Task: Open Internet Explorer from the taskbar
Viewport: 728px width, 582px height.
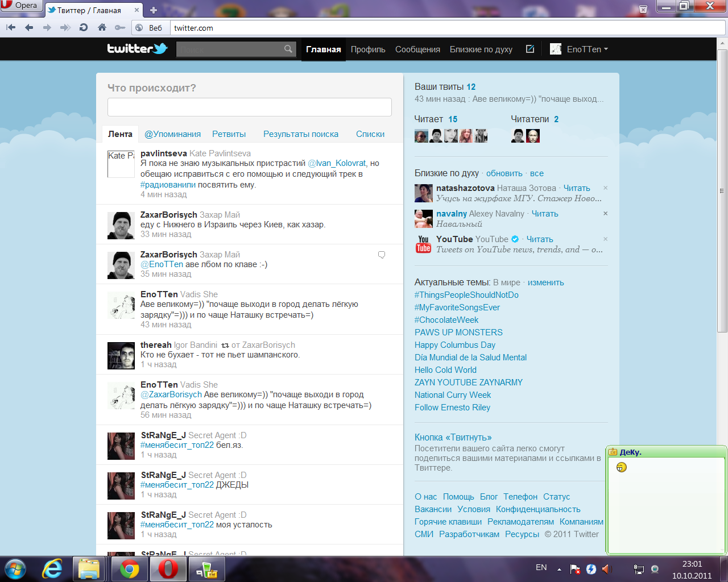Action: click(x=52, y=569)
